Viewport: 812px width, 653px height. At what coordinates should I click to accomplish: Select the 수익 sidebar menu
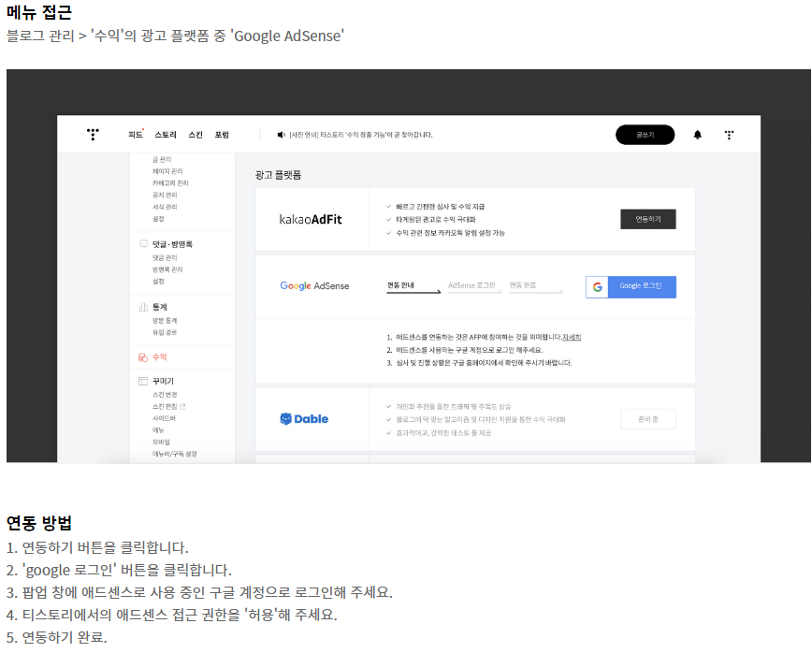point(159,357)
